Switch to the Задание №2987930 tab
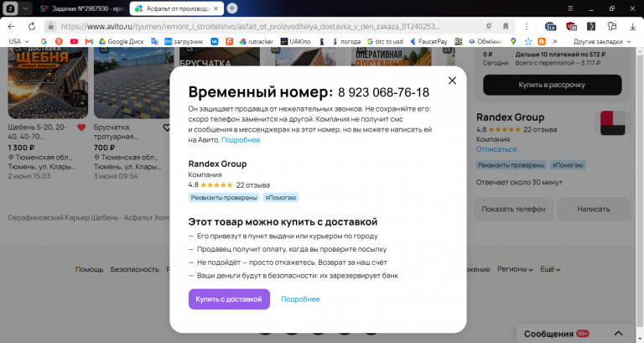Viewport: 644px width, 343px height. pos(82,8)
